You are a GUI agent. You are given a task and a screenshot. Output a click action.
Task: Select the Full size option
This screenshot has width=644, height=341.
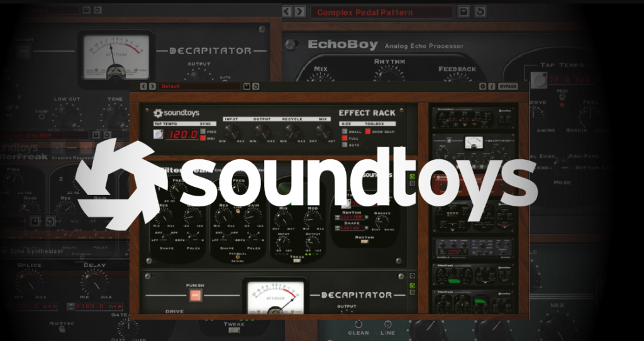point(344,138)
